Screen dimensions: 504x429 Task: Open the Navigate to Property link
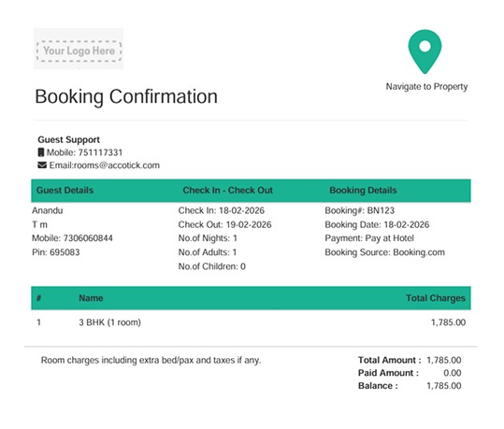click(426, 87)
